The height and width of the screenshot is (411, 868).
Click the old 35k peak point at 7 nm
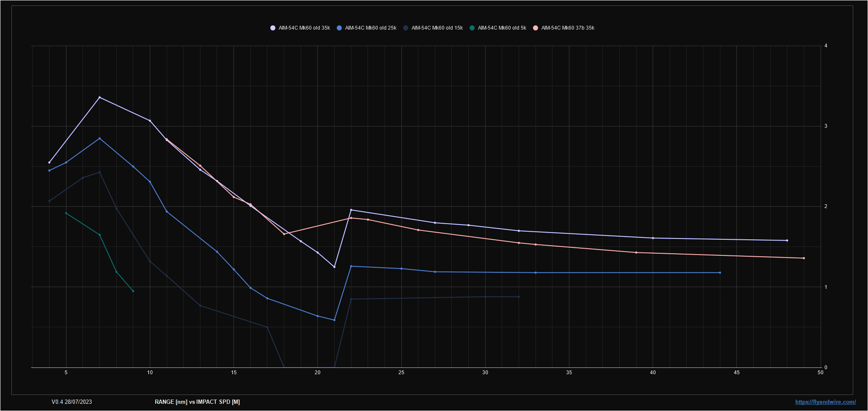99,98
